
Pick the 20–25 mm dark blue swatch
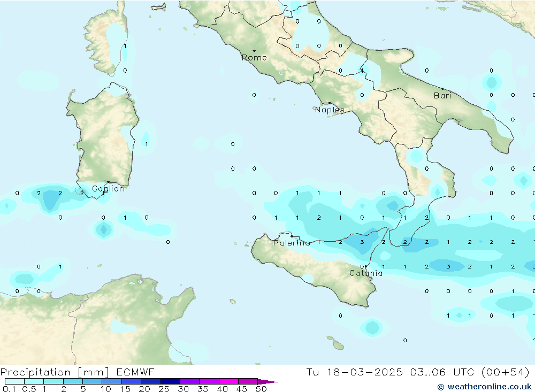pos(150,381)
